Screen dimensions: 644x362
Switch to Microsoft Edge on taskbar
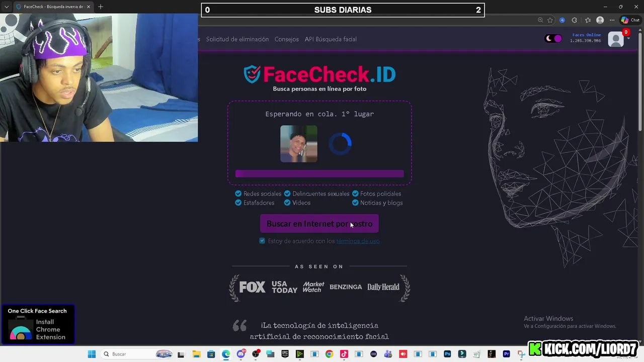click(226, 354)
